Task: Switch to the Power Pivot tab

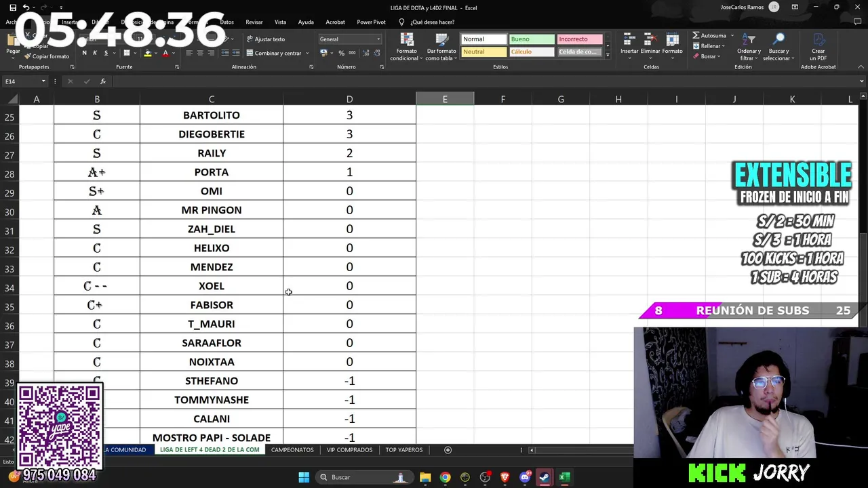Action: (371, 22)
